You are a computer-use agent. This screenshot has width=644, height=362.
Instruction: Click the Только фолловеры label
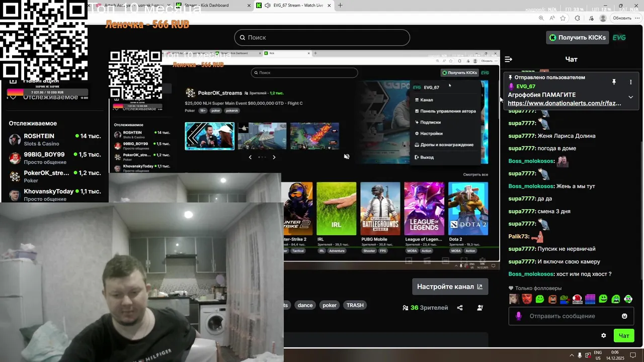pyautogui.click(x=538, y=288)
